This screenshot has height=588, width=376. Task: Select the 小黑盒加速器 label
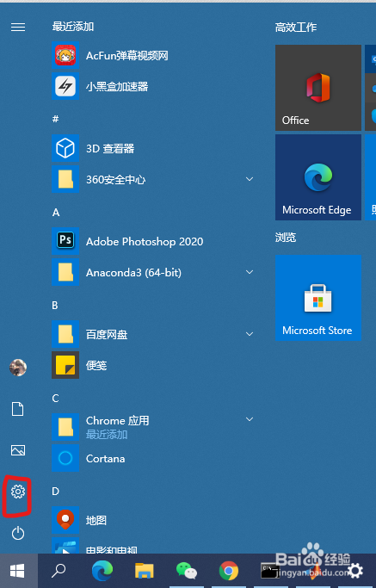tap(117, 87)
